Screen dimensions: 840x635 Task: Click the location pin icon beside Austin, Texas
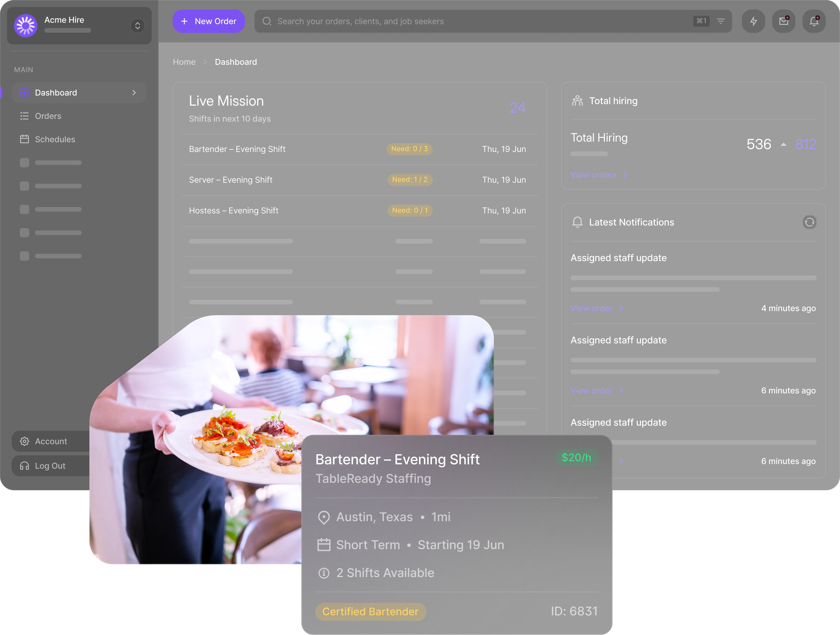point(324,517)
